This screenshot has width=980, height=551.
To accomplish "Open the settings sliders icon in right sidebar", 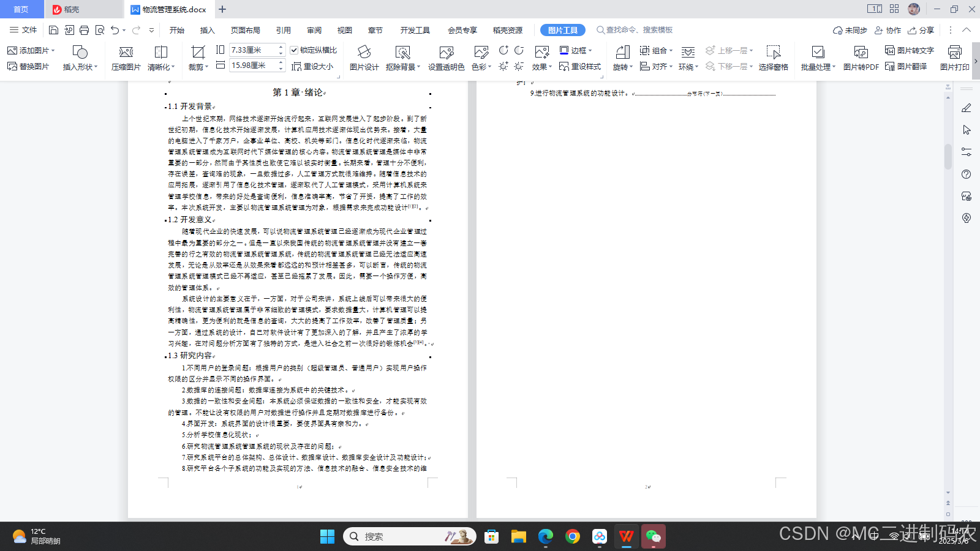I will (x=967, y=152).
